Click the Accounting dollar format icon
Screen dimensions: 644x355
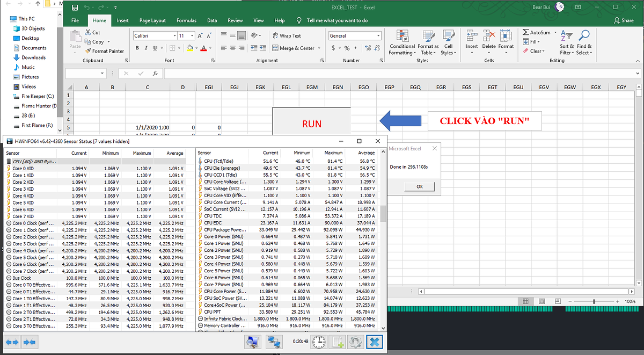[333, 48]
